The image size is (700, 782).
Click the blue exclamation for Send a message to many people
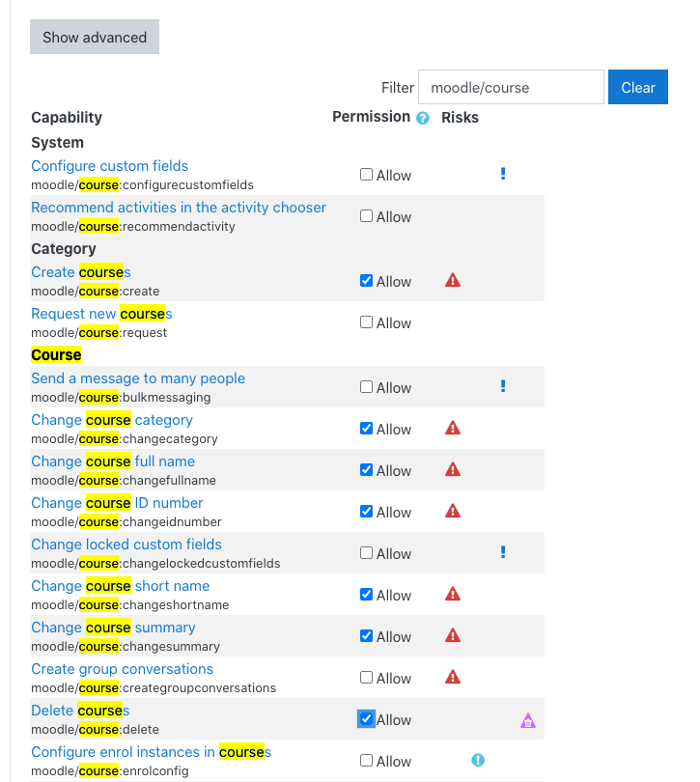coord(502,385)
